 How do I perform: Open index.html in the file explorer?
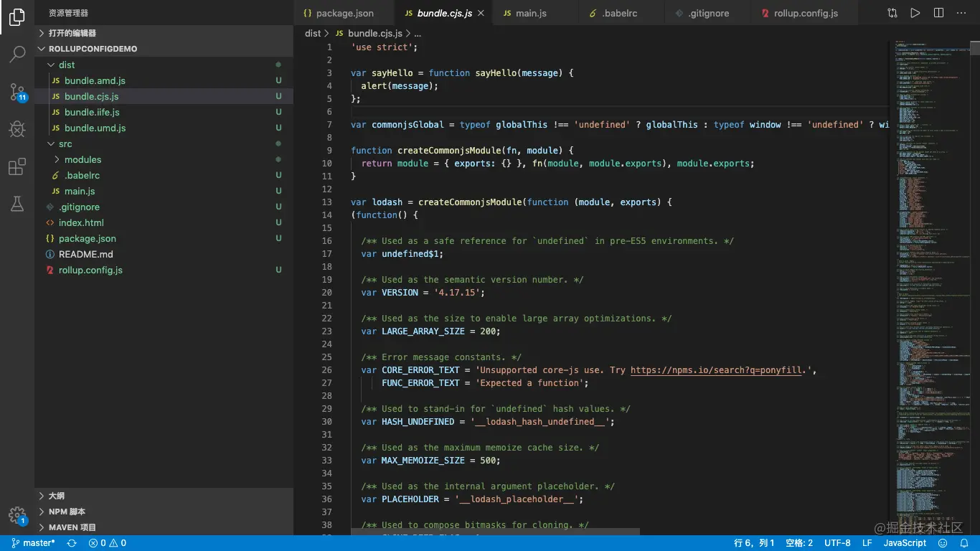tap(81, 222)
